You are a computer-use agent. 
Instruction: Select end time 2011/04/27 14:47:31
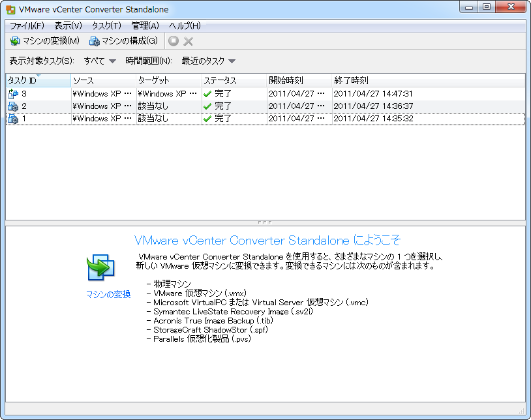(373, 94)
